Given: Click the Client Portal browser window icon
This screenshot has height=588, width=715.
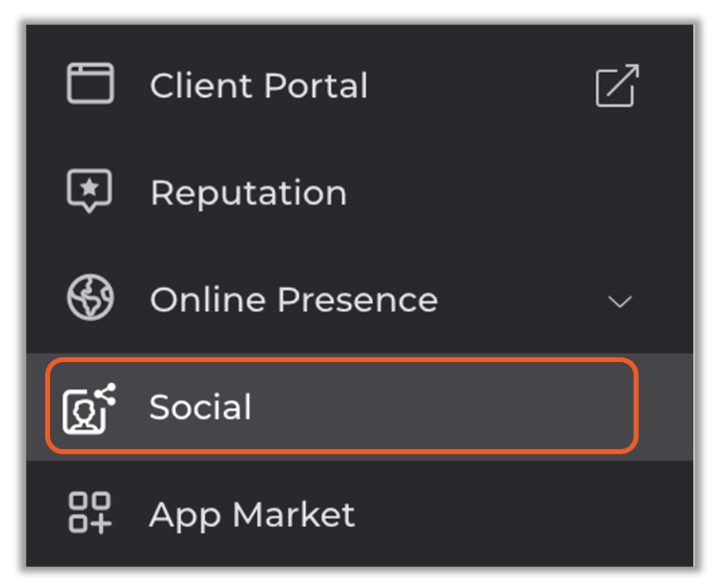Looking at the screenshot, I should point(90,84).
